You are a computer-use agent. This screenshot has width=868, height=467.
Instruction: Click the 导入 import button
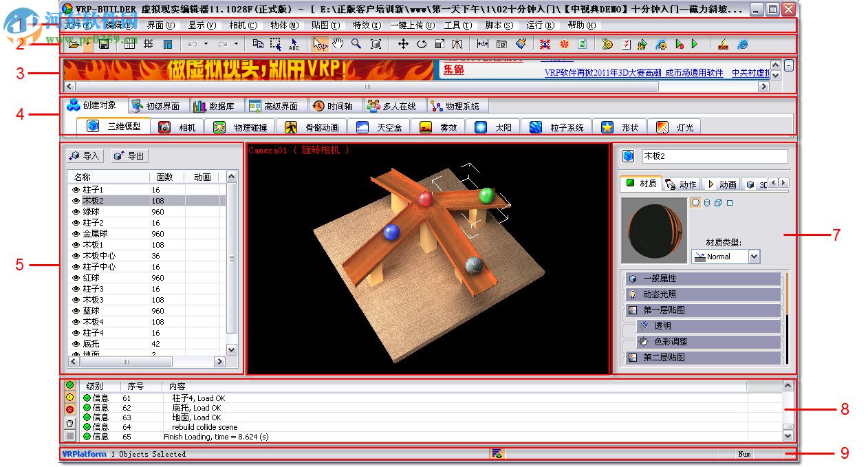(x=84, y=155)
